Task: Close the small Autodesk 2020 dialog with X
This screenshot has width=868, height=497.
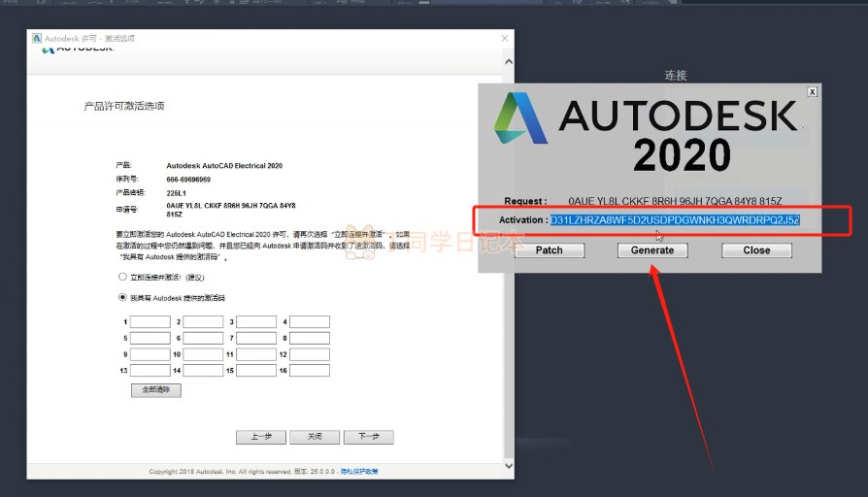Action: tap(812, 92)
